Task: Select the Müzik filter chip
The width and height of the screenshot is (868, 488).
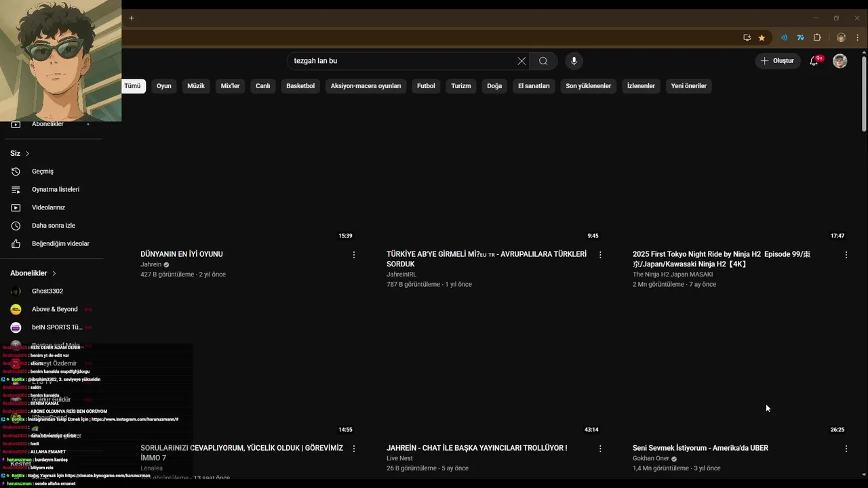Action: (196, 86)
